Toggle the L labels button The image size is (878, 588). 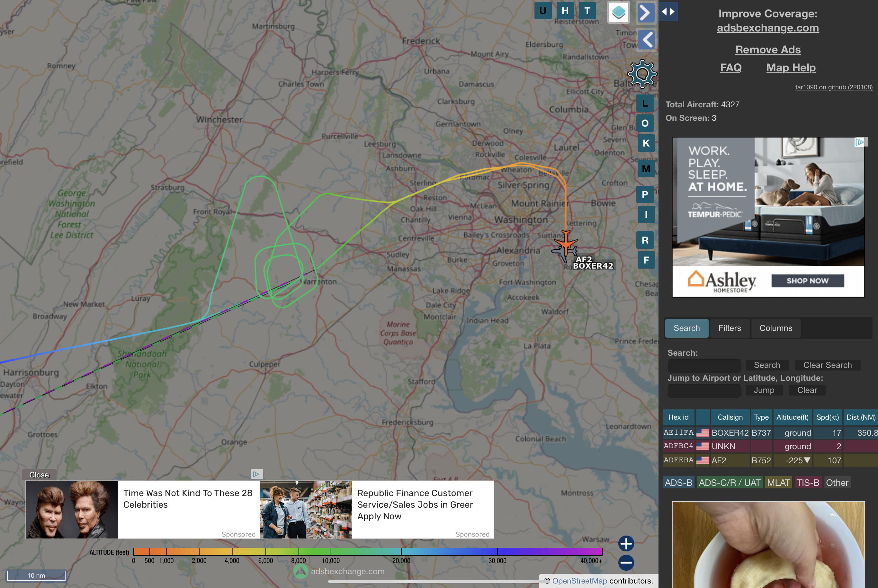(x=645, y=103)
